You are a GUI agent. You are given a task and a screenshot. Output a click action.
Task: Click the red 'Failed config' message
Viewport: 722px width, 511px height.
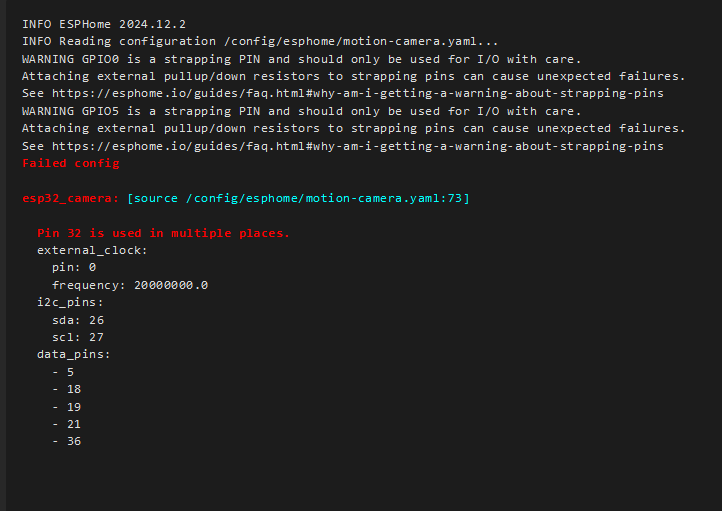pos(71,163)
